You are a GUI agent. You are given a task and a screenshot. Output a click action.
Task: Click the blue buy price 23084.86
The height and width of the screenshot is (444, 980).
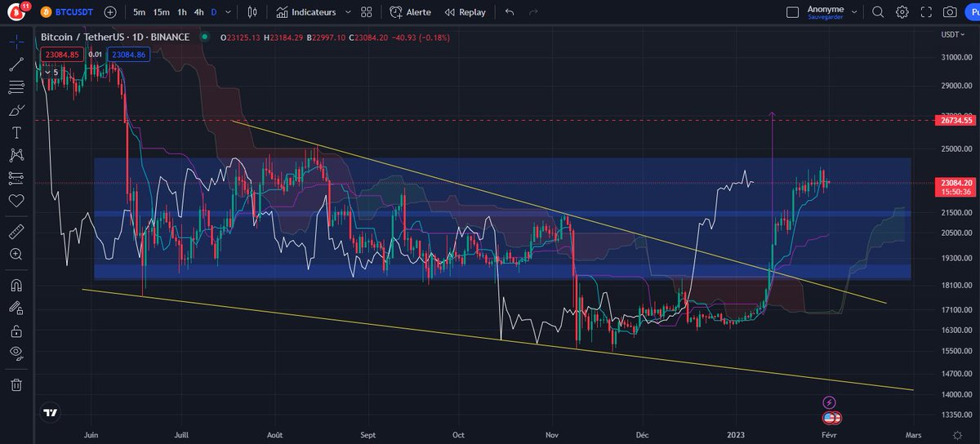click(x=128, y=55)
